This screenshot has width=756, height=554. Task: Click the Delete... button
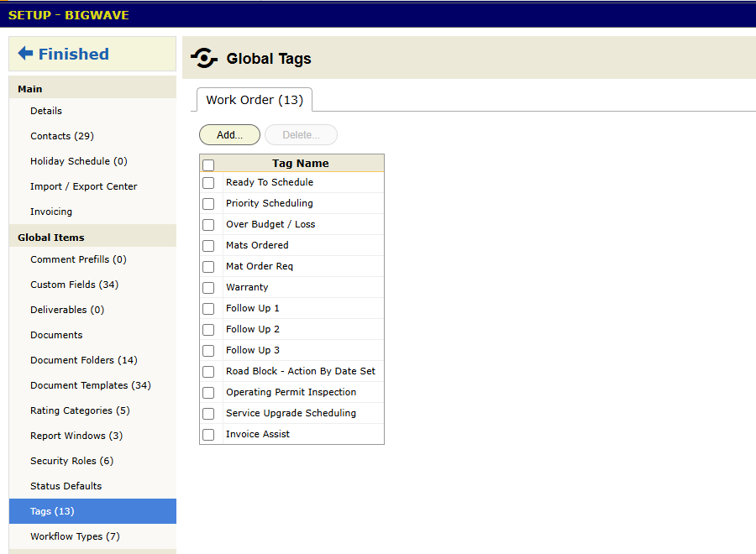(x=301, y=135)
